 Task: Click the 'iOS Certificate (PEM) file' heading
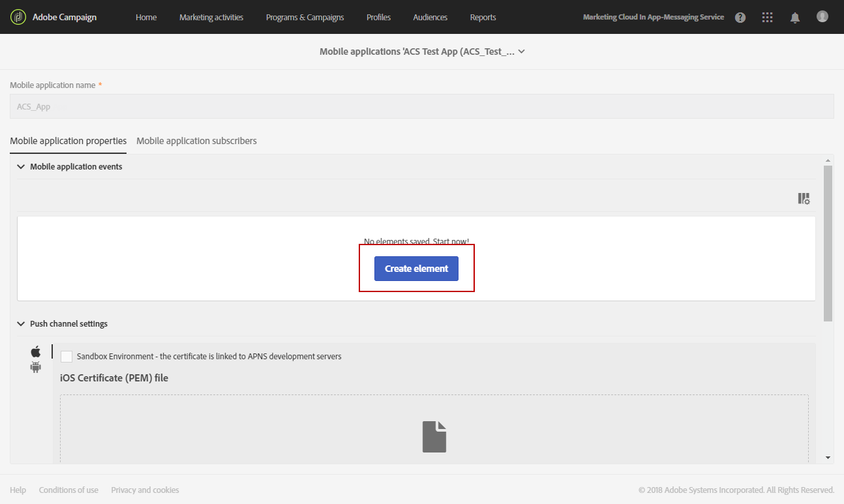pyautogui.click(x=114, y=378)
